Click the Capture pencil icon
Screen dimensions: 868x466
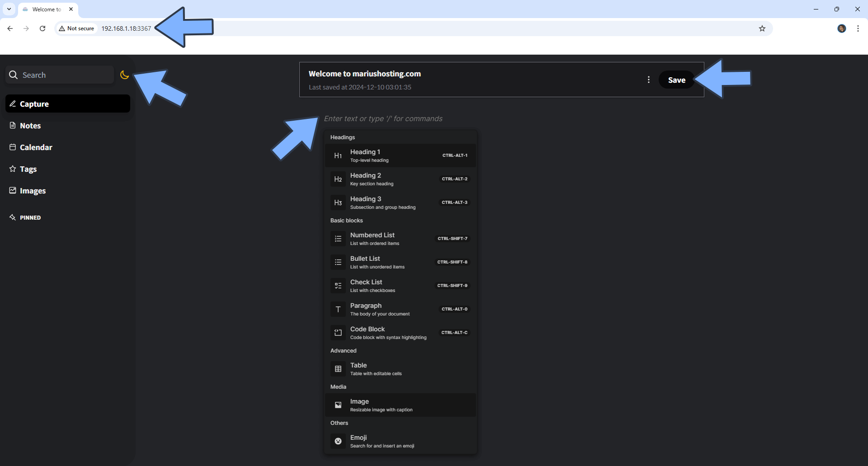(13, 104)
